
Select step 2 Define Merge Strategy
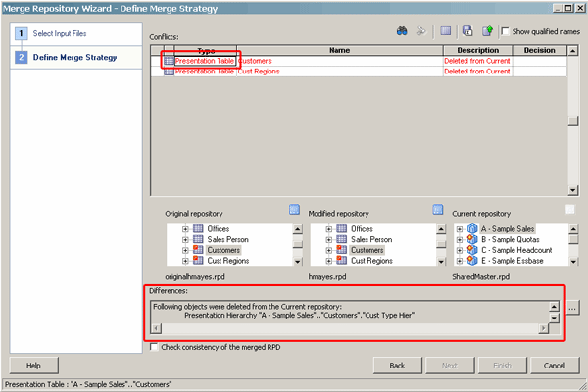tap(74, 58)
